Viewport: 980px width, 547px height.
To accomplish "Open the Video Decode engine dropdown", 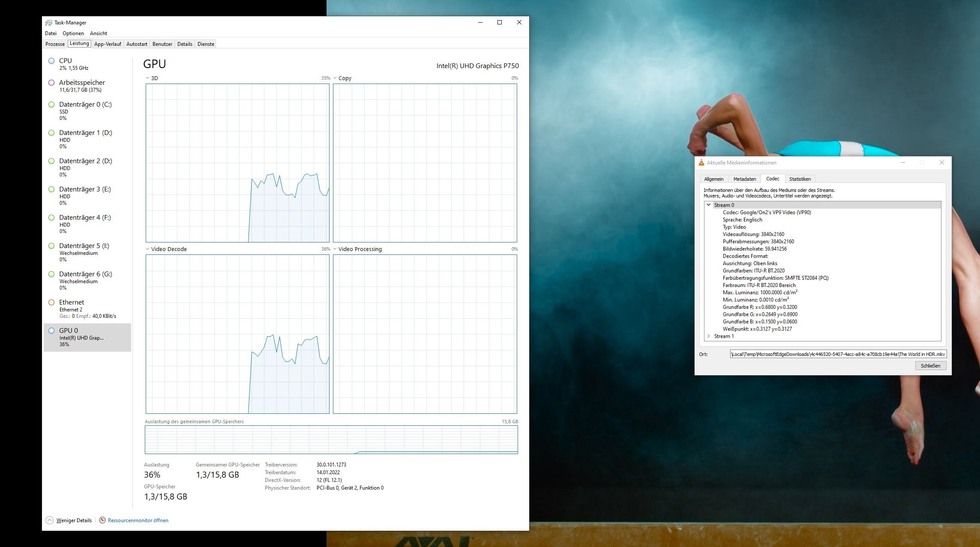I will (148, 249).
